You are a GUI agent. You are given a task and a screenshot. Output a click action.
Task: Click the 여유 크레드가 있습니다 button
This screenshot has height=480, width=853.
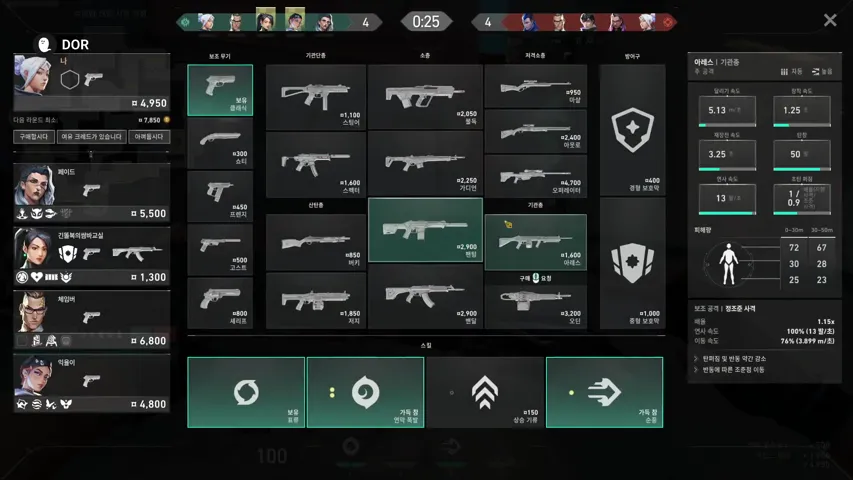pyautogui.click(x=91, y=137)
